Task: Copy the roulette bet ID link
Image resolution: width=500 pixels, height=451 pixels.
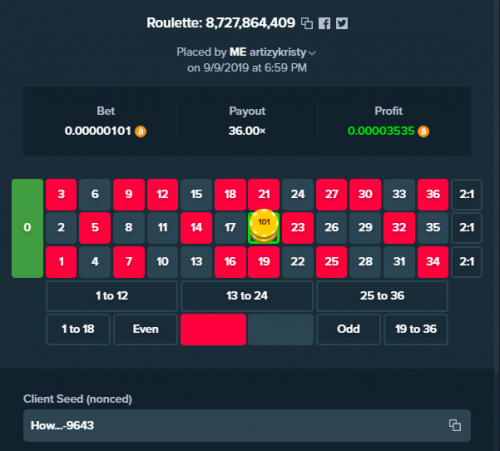Action: 307,23
